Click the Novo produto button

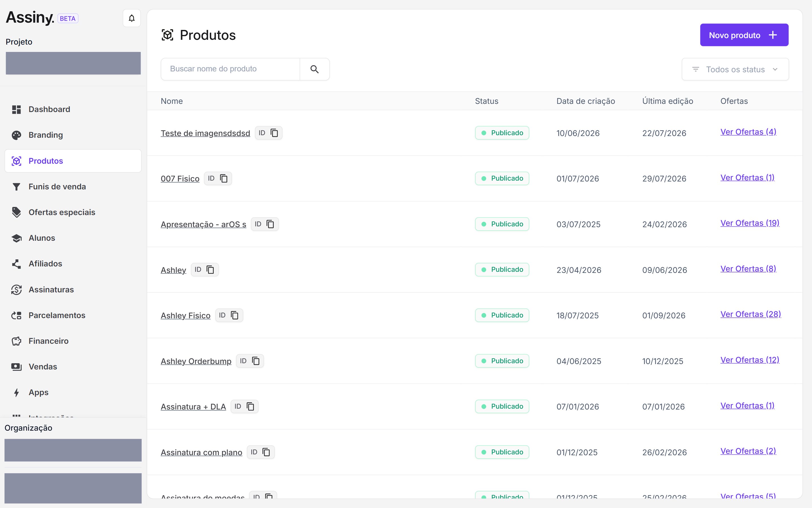(x=744, y=35)
